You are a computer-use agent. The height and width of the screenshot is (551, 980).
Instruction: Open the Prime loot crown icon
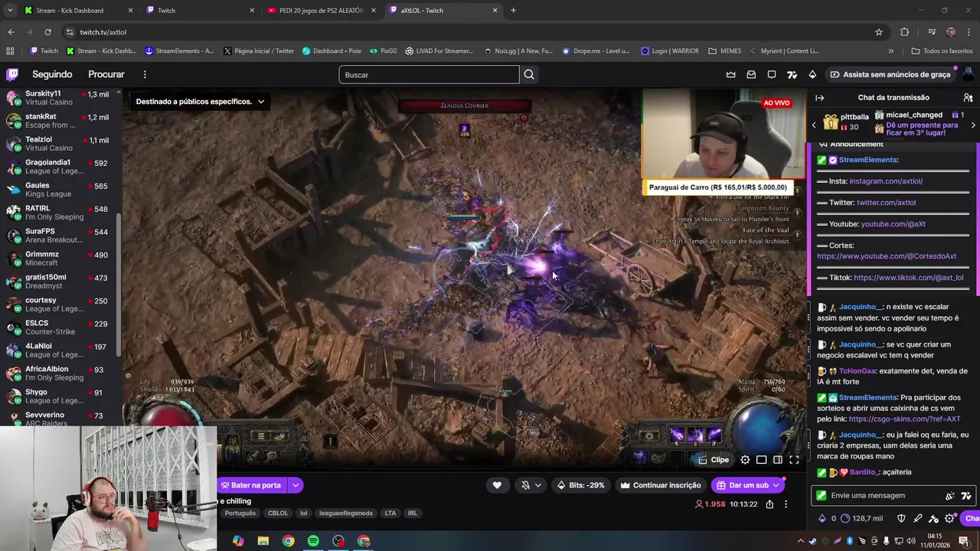pos(730,74)
